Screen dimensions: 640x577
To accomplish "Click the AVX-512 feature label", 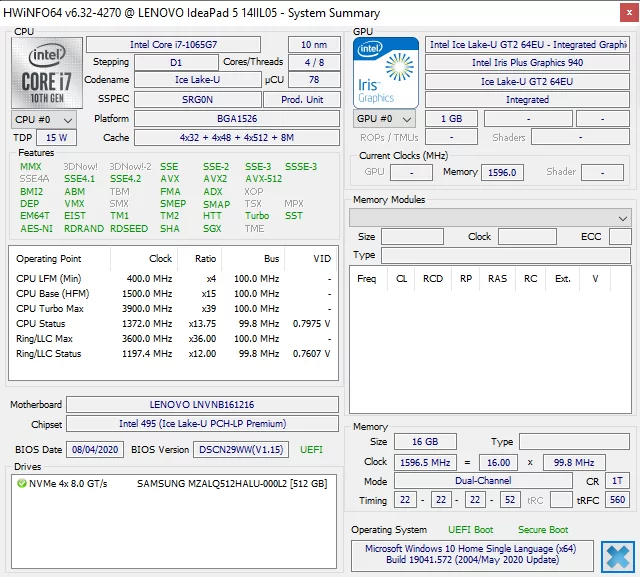I will coord(263,179).
